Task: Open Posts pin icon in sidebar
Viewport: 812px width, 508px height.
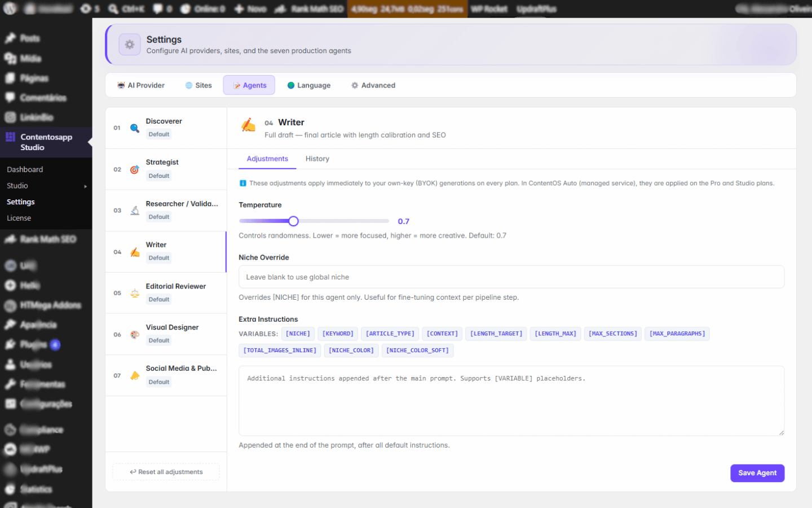Action: pos(10,38)
